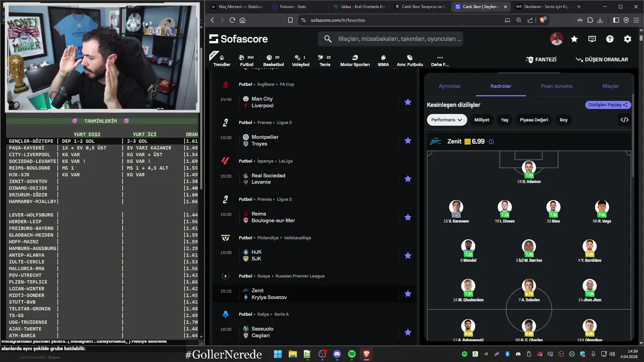
Task: Open the user profile avatar
Action: coord(556,39)
